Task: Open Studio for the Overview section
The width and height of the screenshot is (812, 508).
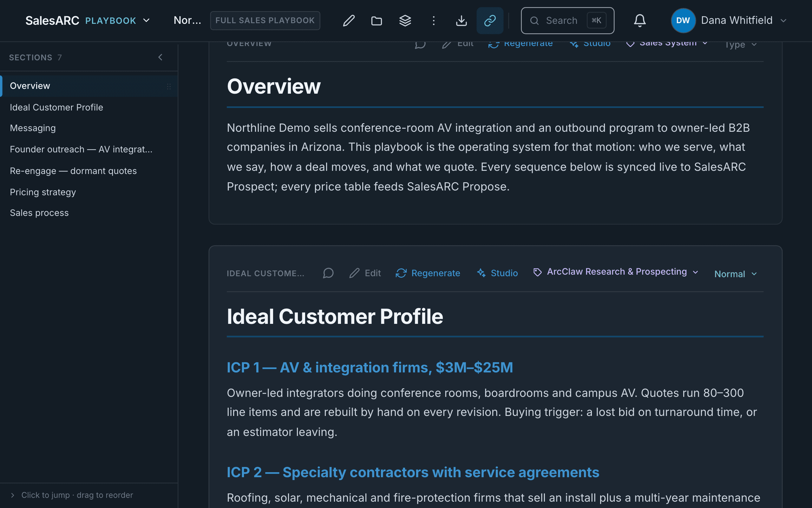Action: pos(590,44)
